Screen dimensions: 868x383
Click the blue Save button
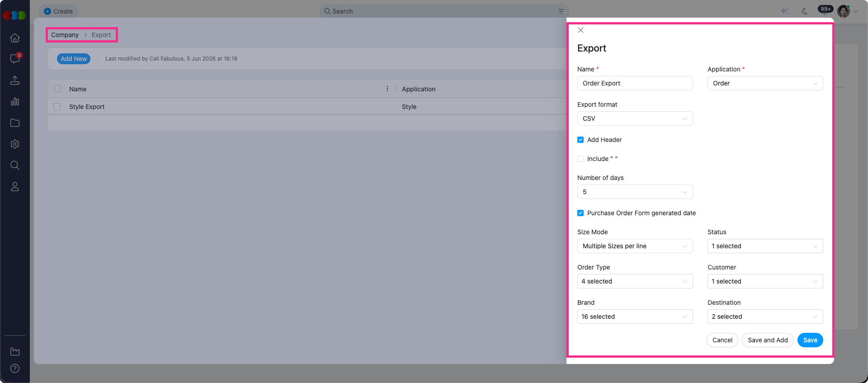[x=810, y=340]
